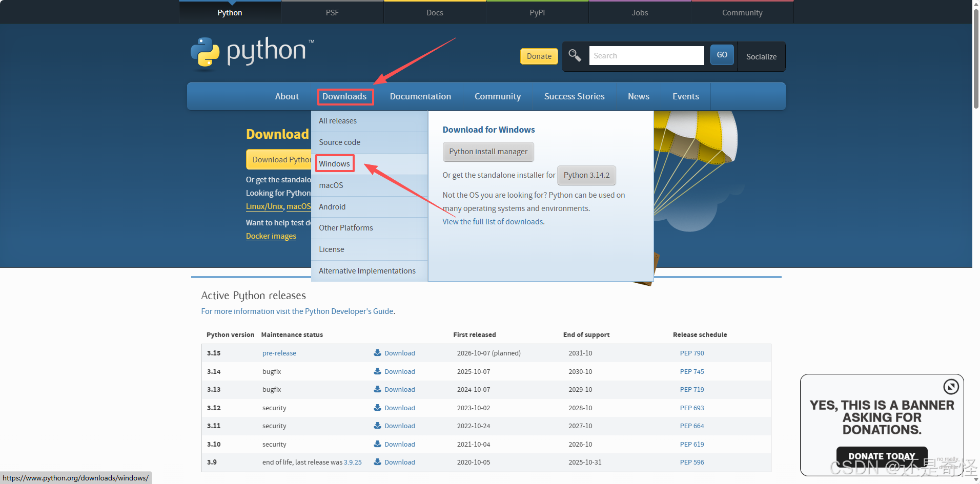980x484 pixels.
Task: Click Python install manager button
Action: [x=488, y=152]
